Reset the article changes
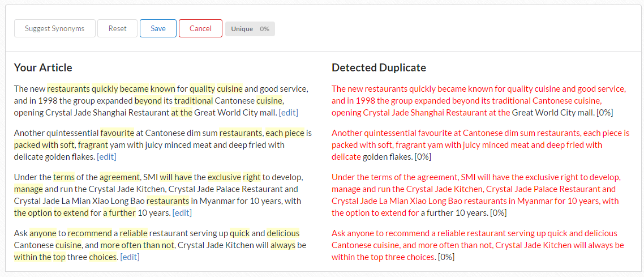 (x=118, y=28)
